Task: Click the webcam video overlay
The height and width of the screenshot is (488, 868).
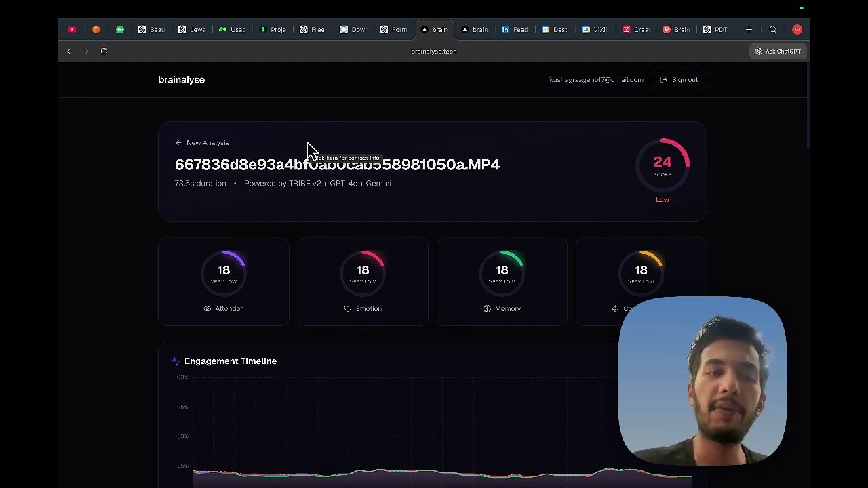Action: point(703,380)
